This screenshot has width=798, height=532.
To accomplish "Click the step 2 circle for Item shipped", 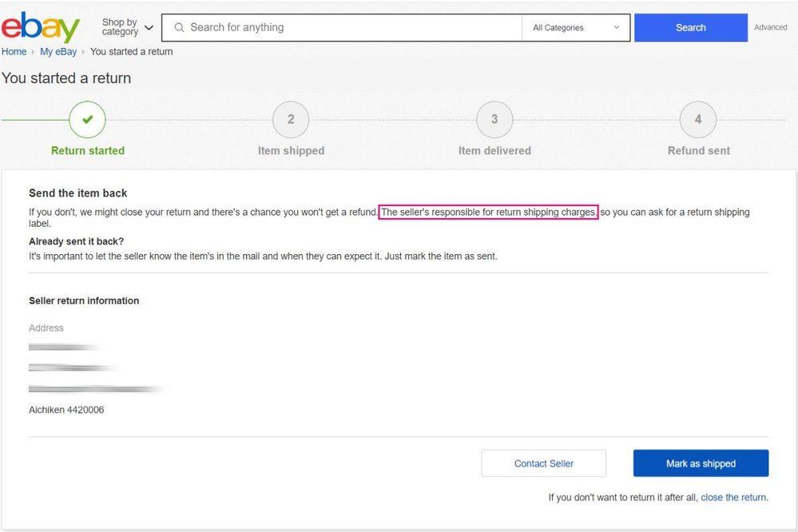I will pyautogui.click(x=291, y=120).
